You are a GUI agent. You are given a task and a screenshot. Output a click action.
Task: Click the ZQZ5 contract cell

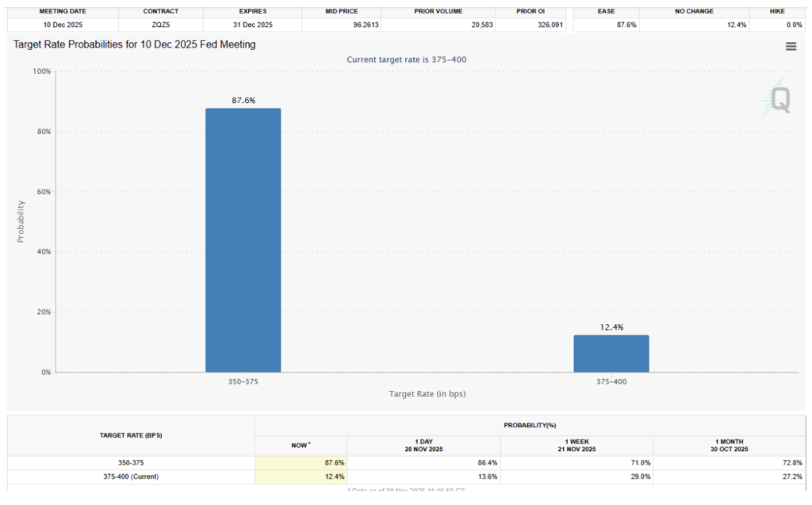tap(161, 25)
